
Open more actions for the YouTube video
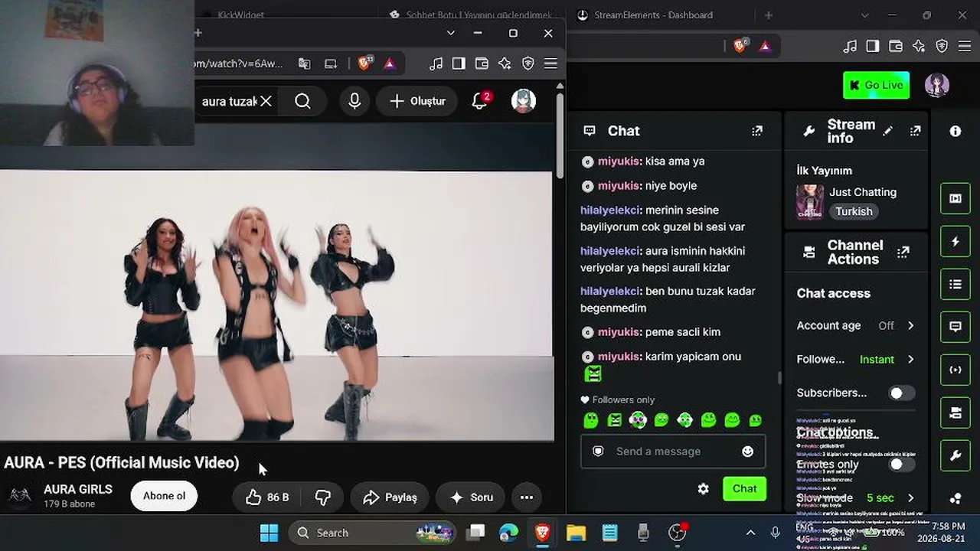click(x=527, y=497)
